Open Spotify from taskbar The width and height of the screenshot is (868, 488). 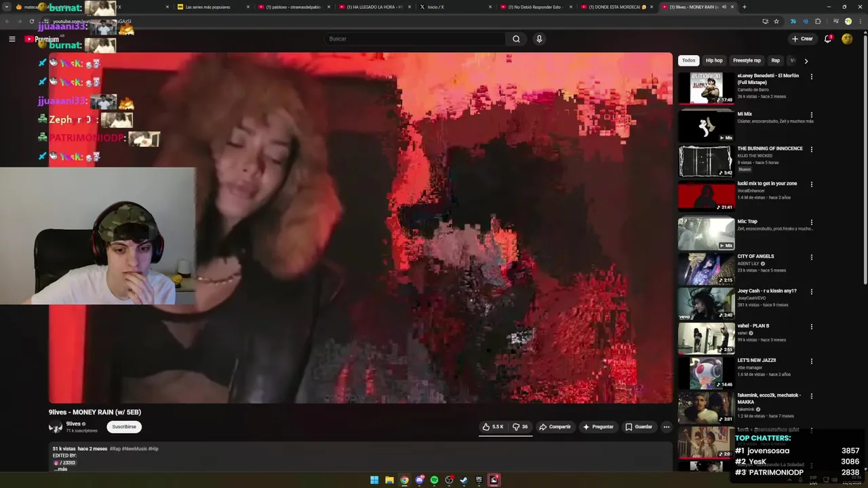[434, 480]
